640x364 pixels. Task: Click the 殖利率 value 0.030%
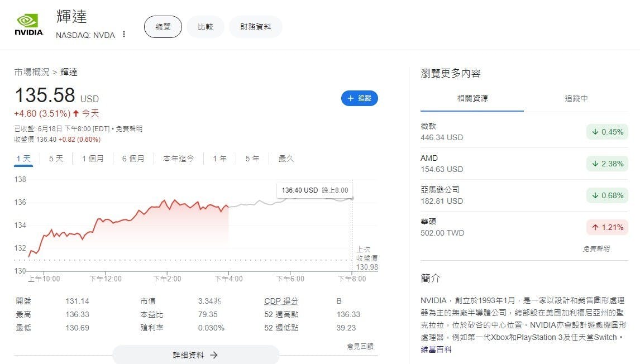click(211, 328)
